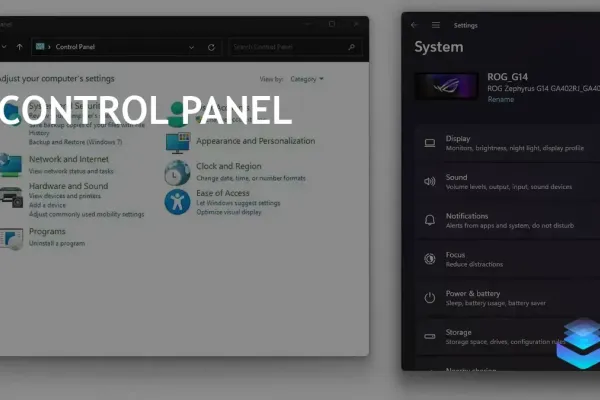Expand the View by Category dropdown
Viewport: 600px width, 400px height.
pos(307,79)
